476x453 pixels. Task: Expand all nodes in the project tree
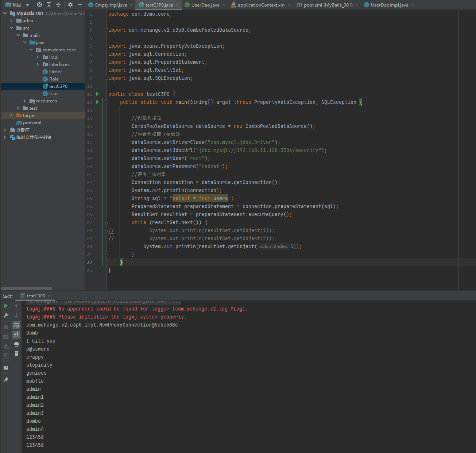coord(49,5)
